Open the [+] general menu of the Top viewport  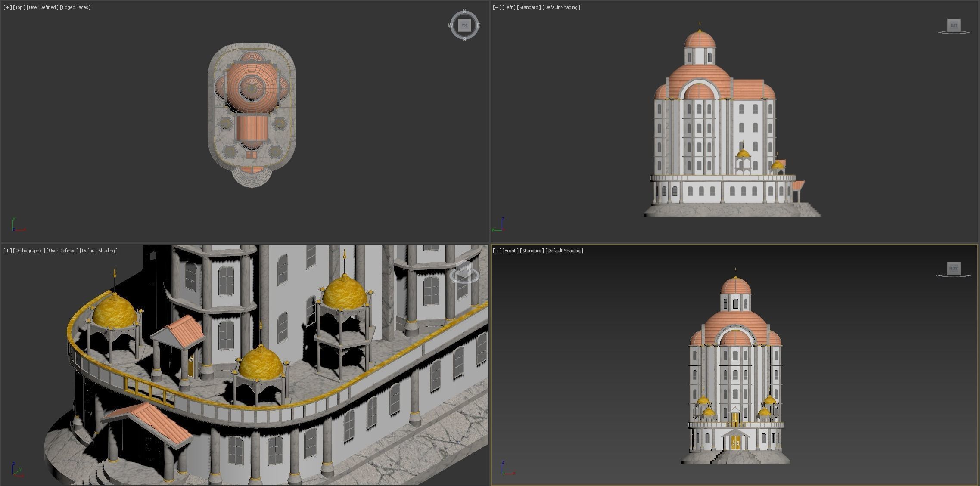[x=7, y=7]
